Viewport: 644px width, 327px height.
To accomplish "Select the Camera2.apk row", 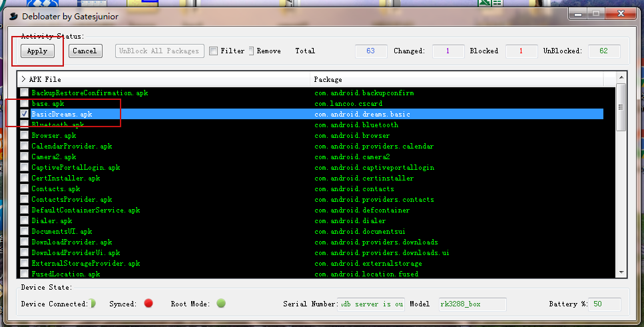I will (x=311, y=157).
